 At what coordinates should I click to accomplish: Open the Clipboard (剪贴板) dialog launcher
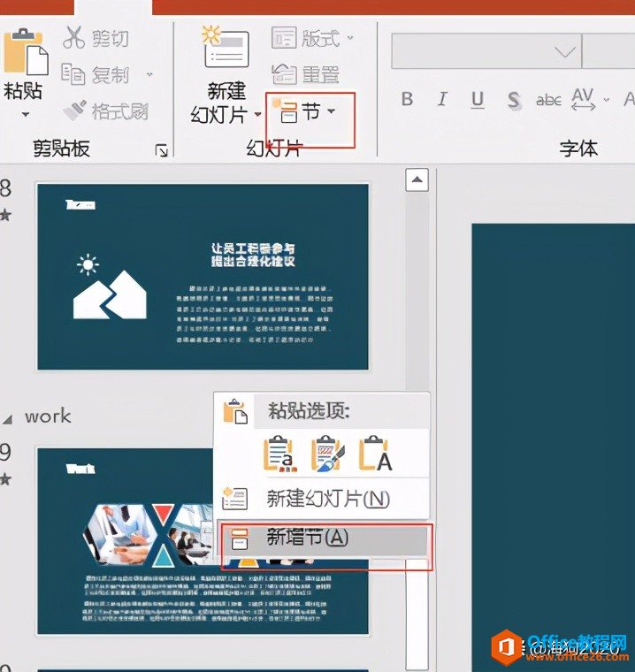click(161, 150)
